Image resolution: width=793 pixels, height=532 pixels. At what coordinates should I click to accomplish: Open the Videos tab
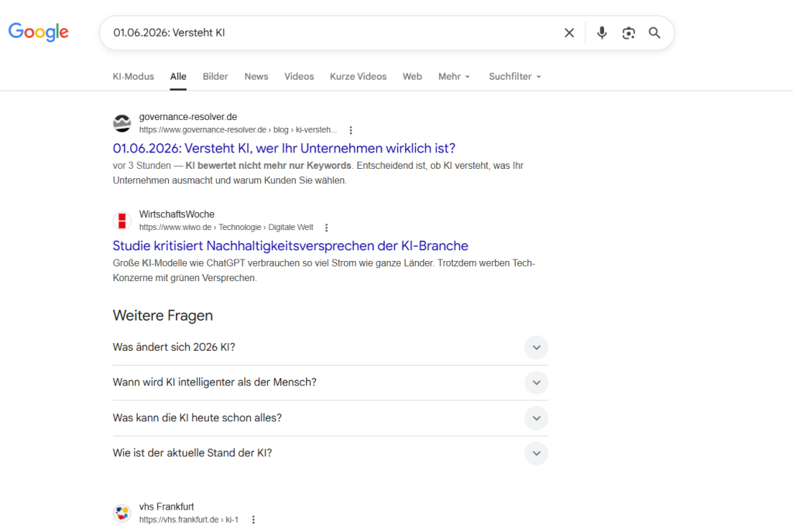(299, 77)
